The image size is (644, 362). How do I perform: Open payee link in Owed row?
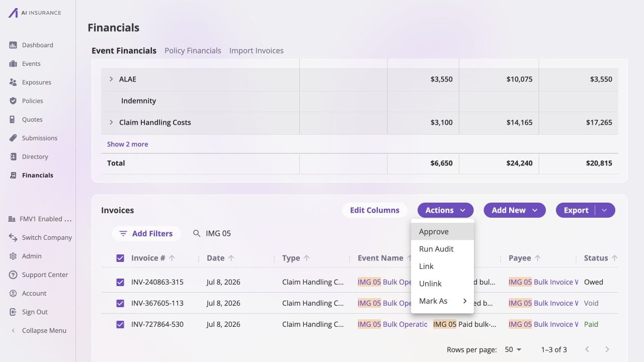coord(543,283)
